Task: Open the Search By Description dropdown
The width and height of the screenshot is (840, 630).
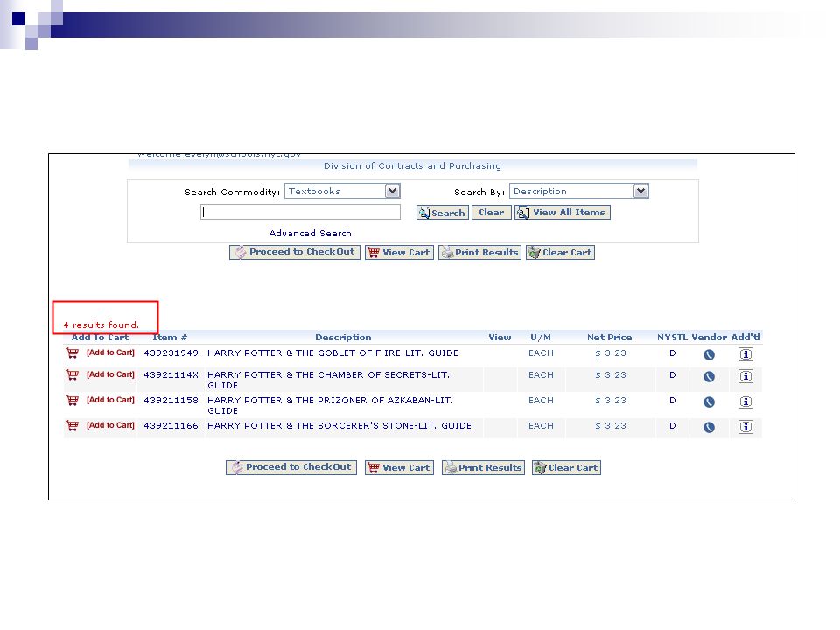Action: pyautogui.click(x=578, y=192)
